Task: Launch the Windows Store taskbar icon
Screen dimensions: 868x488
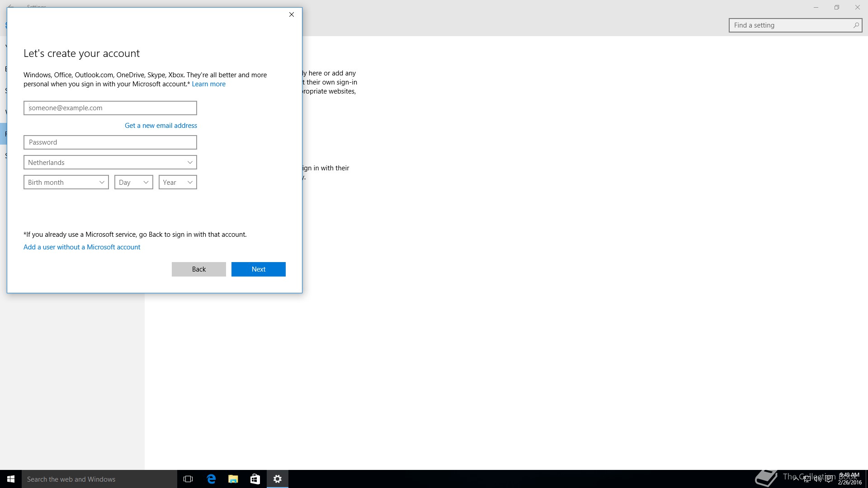Action: pos(255,479)
